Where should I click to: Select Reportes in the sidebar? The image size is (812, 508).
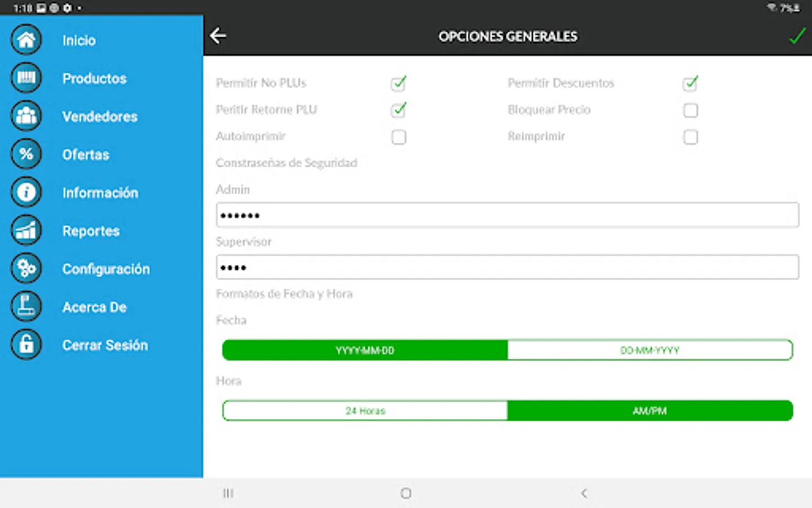coord(91,230)
